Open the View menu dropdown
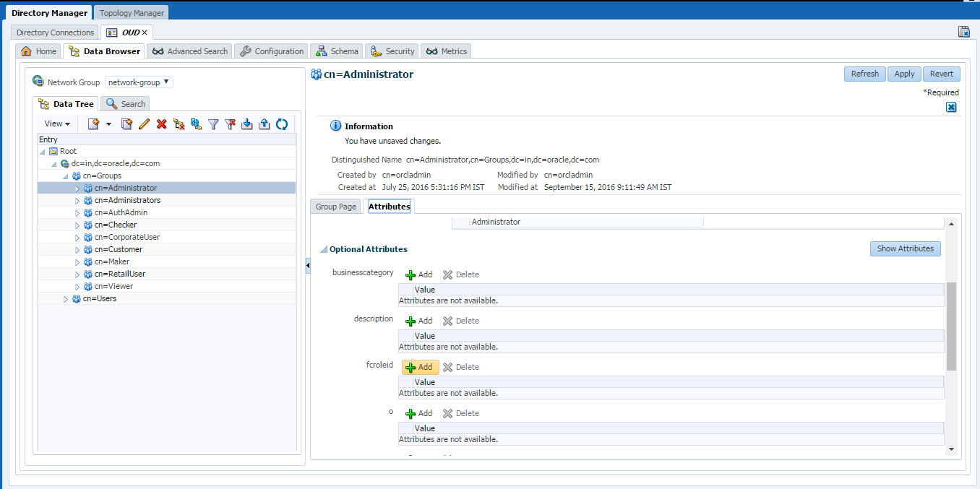The height and width of the screenshot is (489, 980). pyautogui.click(x=58, y=124)
